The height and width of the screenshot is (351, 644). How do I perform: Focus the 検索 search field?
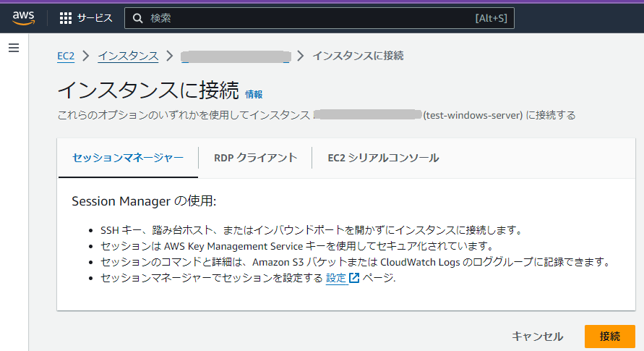(319, 18)
